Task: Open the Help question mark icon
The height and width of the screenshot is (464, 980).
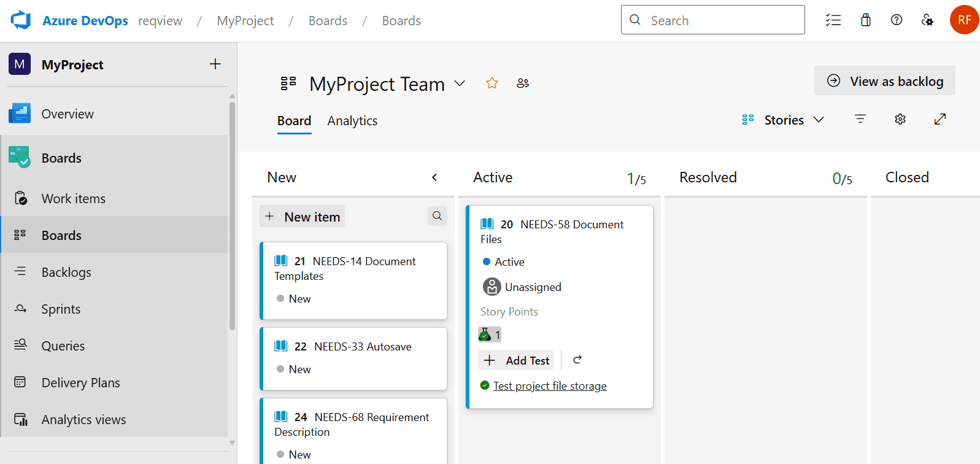Action: point(897,20)
